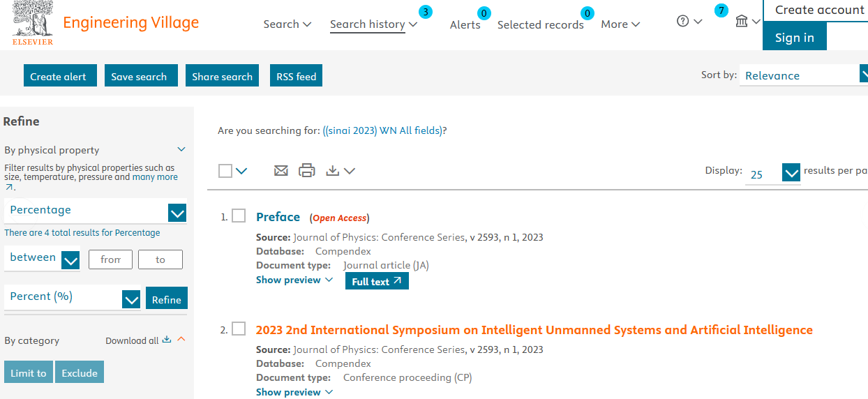
Task: Collapse the By physical property section
Action: pos(181,149)
